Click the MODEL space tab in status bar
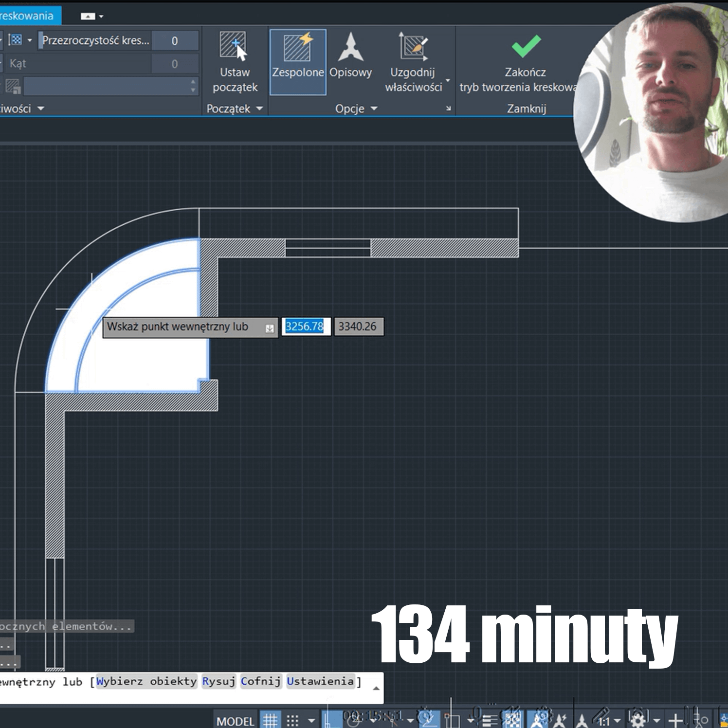 click(235, 721)
